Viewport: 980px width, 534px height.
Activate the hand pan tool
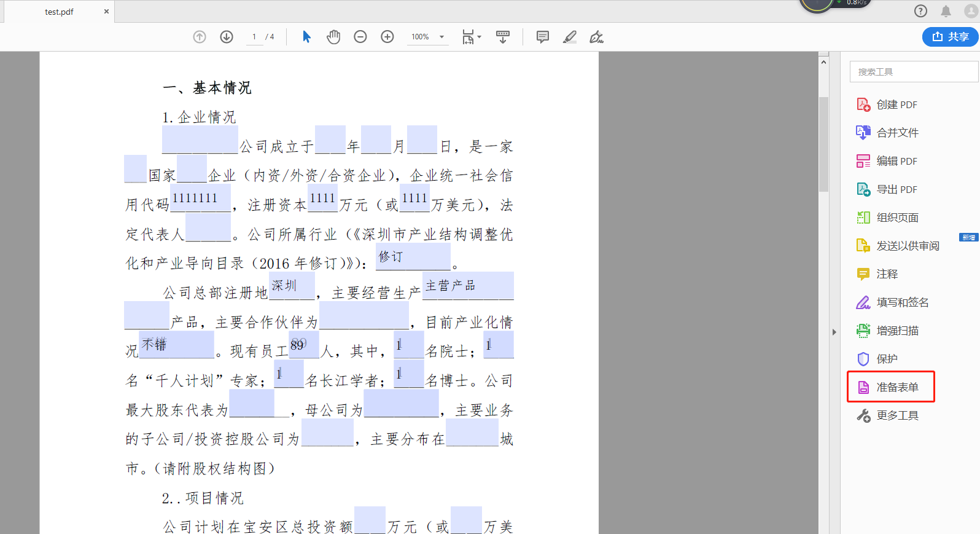333,37
